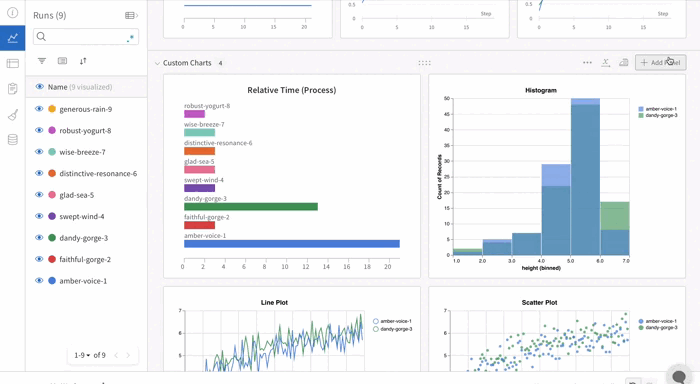Toggle the eye for wise-breeze-7

(39, 151)
